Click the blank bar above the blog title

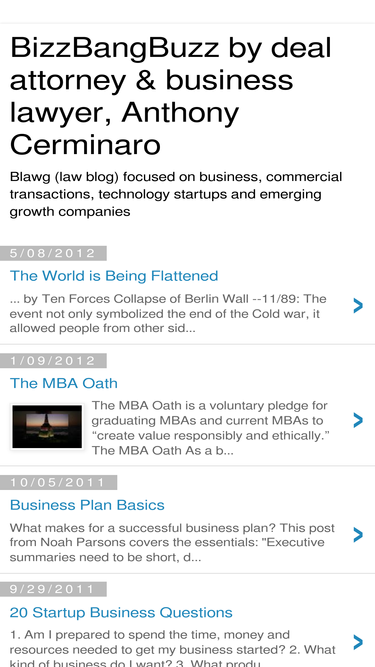(188, 11)
